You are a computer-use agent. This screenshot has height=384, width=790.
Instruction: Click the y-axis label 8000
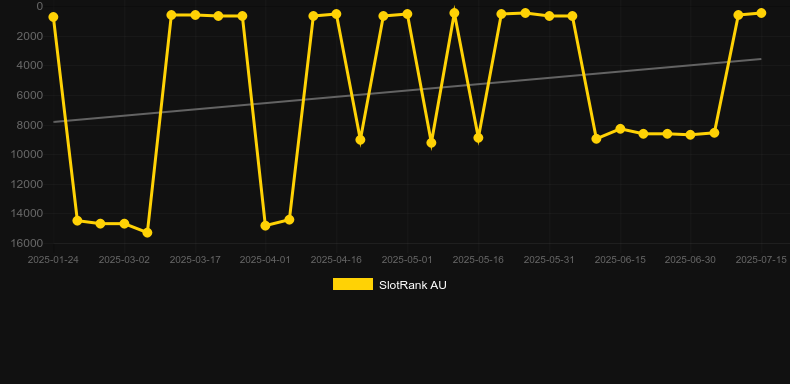(x=30, y=124)
